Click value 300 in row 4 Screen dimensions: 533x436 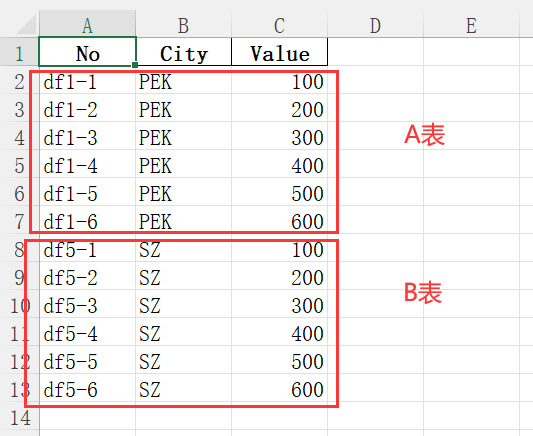point(280,136)
